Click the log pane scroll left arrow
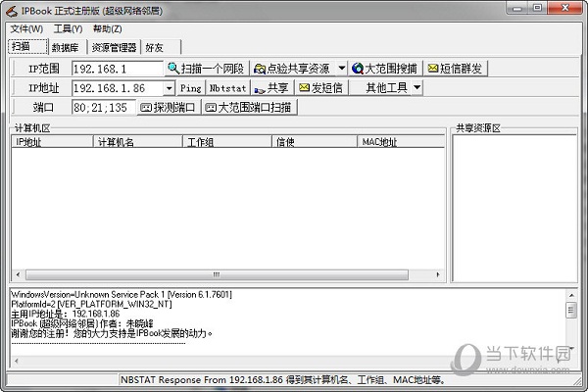 point(16,362)
